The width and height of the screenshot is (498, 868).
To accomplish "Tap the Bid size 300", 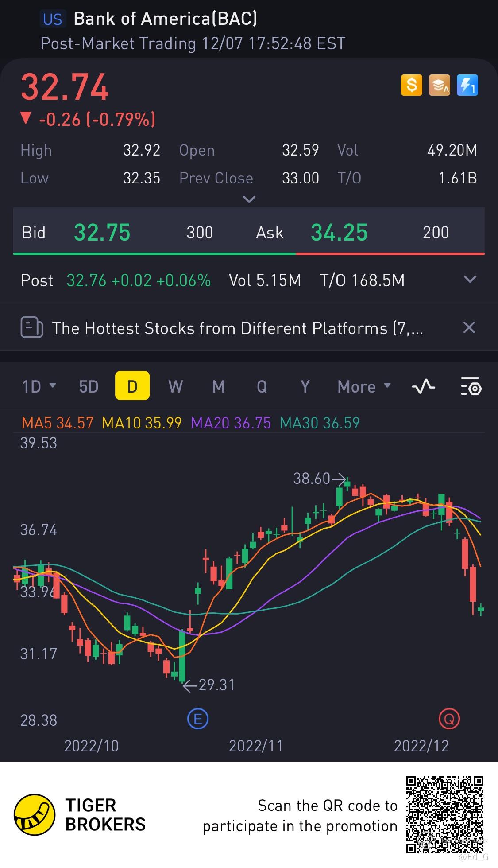I will [x=200, y=233].
